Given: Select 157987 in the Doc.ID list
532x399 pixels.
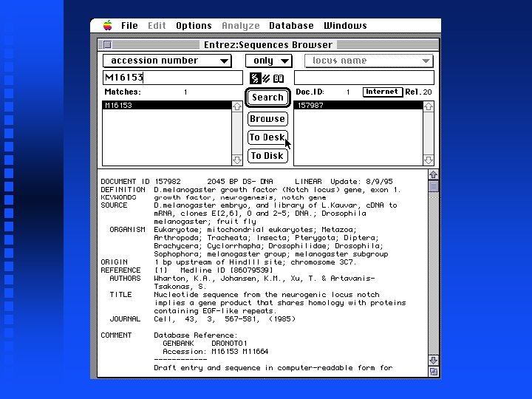Looking at the screenshot, I should [x=358, y=105].
